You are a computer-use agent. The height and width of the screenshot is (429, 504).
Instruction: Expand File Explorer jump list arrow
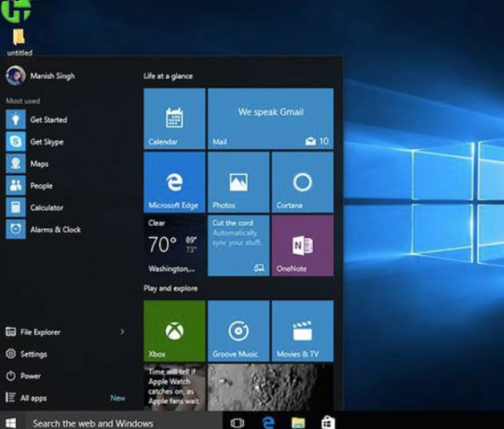(x=122, y=332)
